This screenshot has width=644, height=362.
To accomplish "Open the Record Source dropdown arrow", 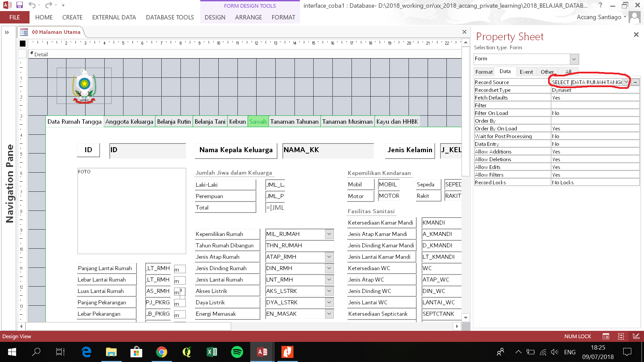I will coord(626,82).
